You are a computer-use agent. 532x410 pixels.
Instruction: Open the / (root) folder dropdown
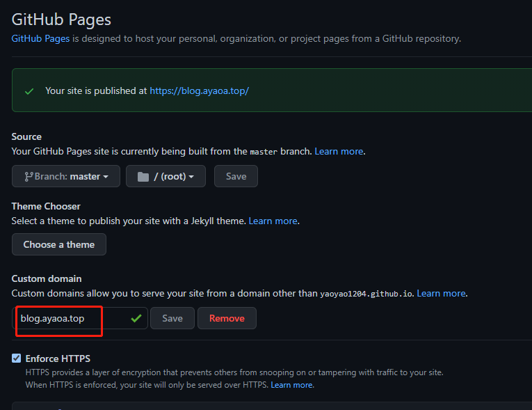(166, 176)
